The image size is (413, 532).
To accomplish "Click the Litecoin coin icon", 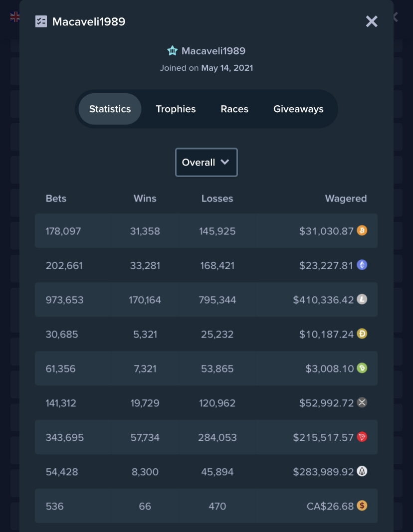I will click(362, 300).
